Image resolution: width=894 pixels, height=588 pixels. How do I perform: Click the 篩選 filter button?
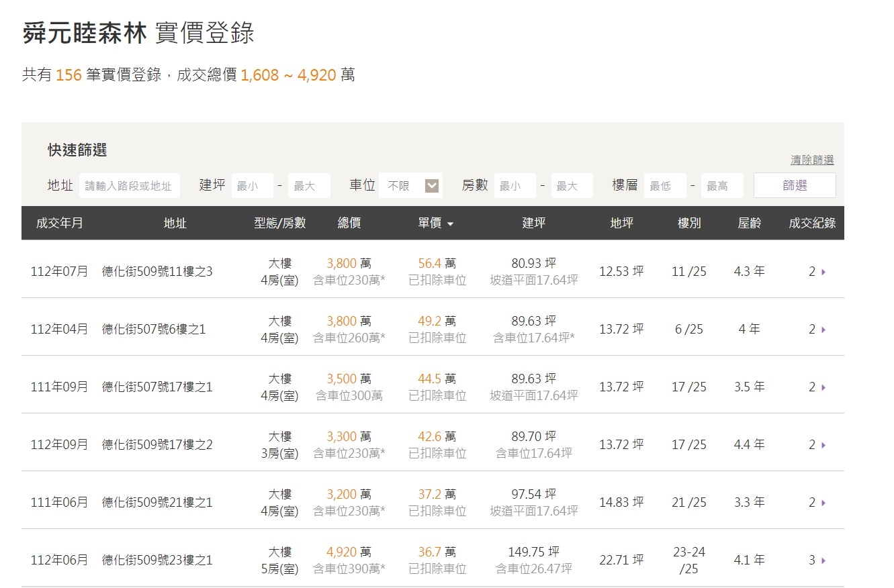(x=795, y=185)
